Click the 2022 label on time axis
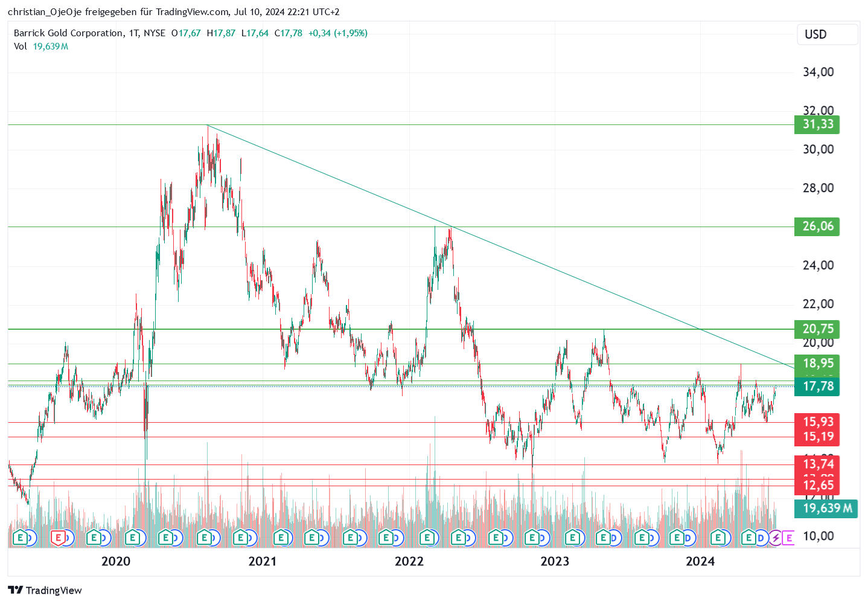The image size is (868, 604). coord(409,562)
